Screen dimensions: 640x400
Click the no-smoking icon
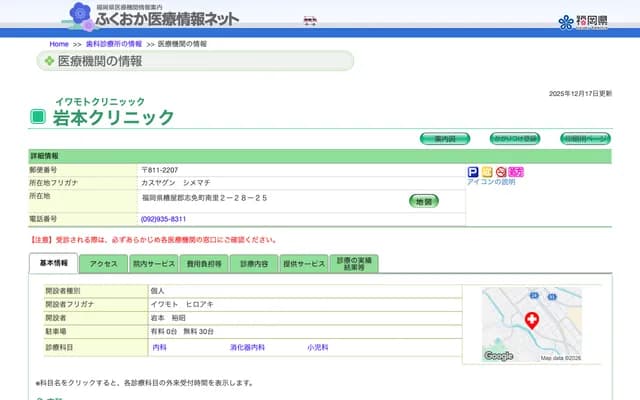501,172
